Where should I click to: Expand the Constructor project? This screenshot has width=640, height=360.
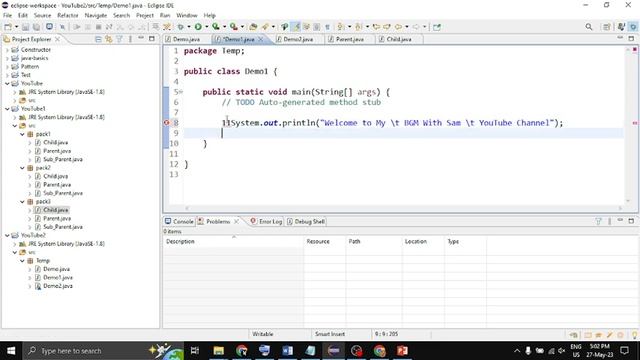point(7,50)
